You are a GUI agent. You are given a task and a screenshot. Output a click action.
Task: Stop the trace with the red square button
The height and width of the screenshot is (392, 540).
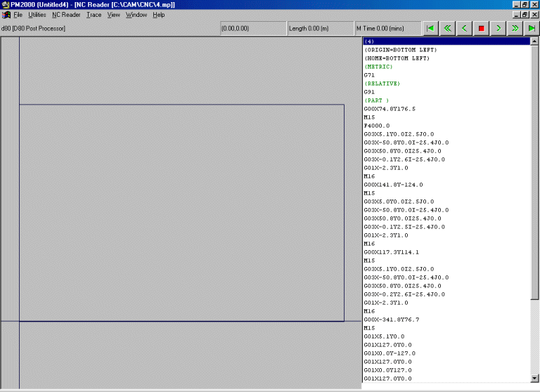(x=481, y=29)
